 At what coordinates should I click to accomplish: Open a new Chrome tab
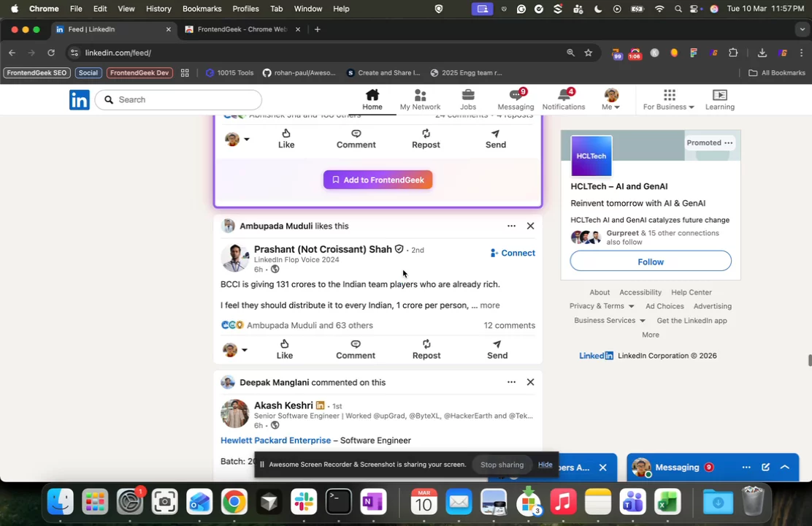(318, 29)
